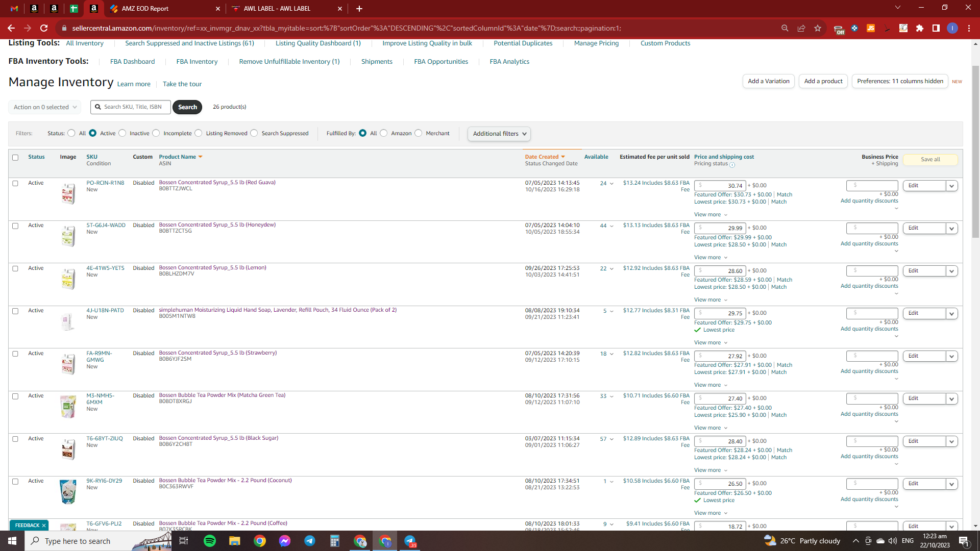Viewport: 980px width, 551px height.
Task: Open the Bossen Coconut powder product thumbnail
Action: coord(68,492)
